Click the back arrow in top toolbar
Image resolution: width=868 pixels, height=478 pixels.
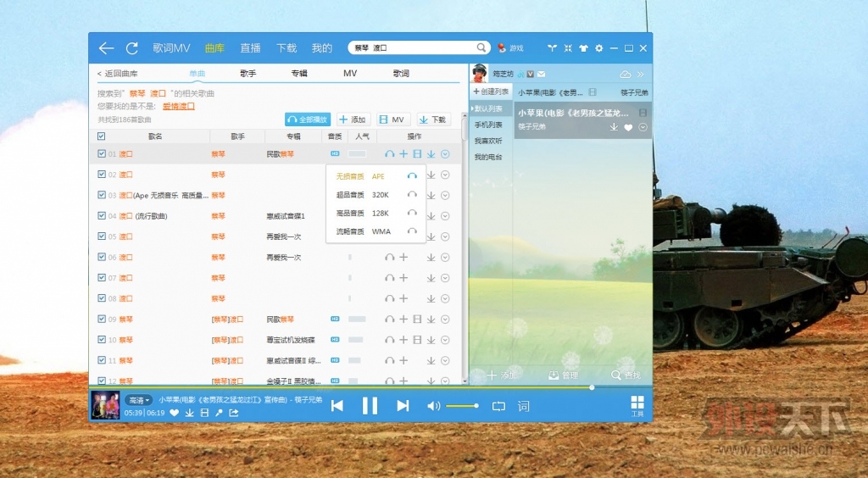(x=106, y=48)
